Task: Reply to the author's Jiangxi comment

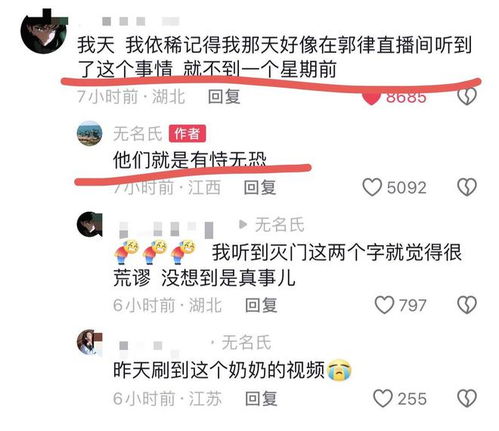Action: 260,187
